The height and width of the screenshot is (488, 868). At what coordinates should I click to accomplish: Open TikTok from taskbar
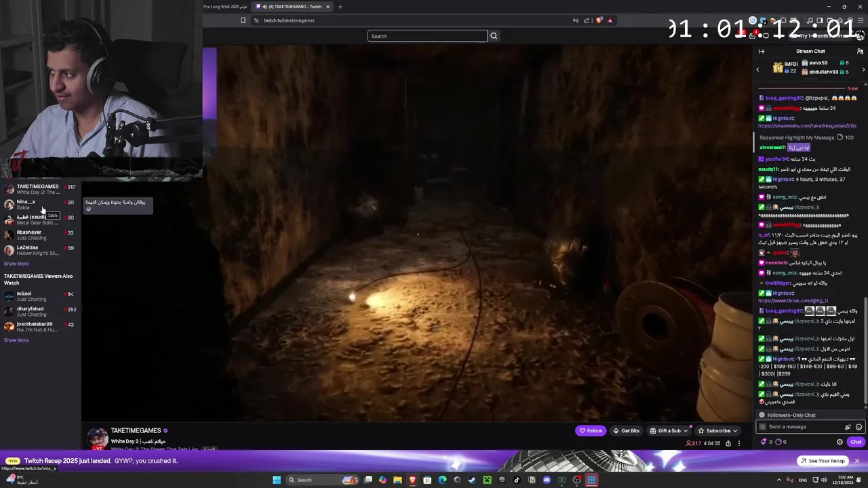[517, 480]
